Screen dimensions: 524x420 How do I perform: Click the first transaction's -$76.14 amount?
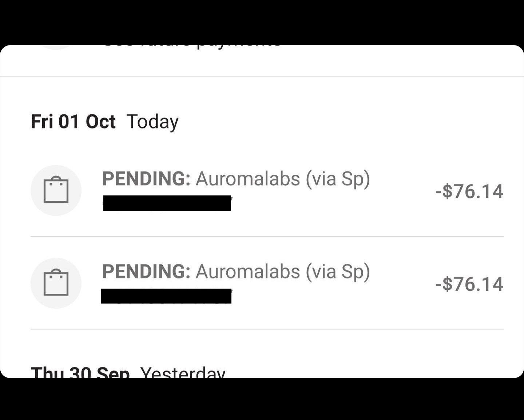(469, 191)
